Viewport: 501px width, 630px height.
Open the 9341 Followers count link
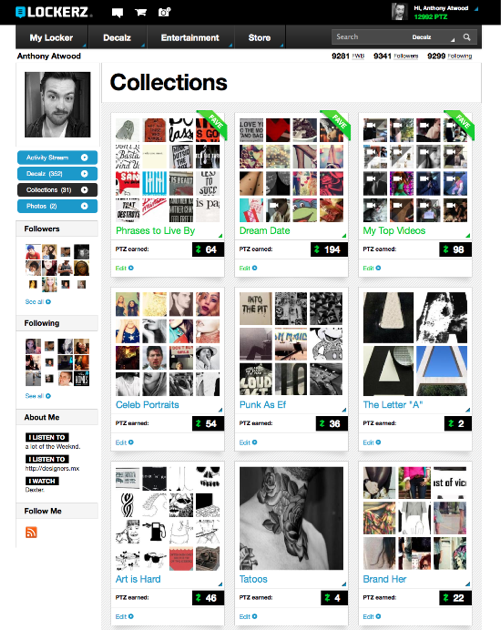tap(396, 56)
